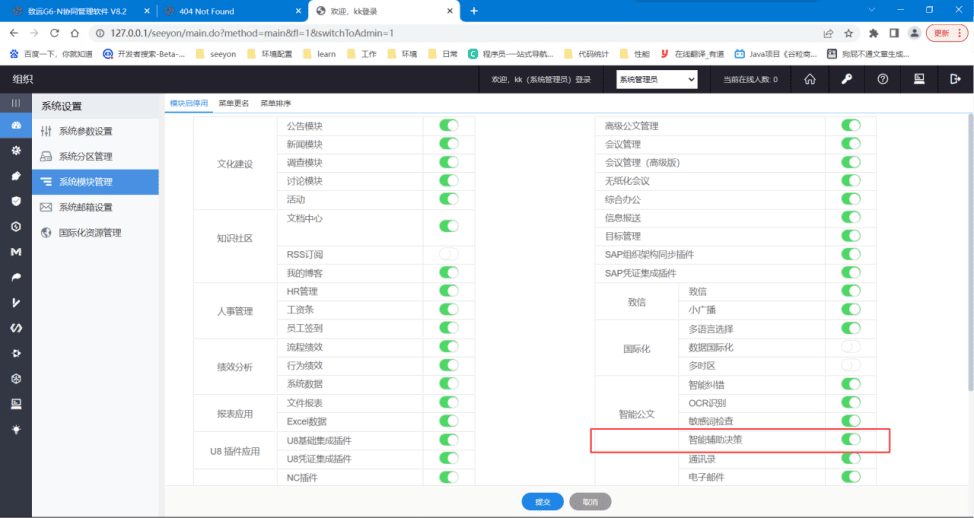Disable the 新闻模块 switch
974x518 pixels.
tap(448, 144)
